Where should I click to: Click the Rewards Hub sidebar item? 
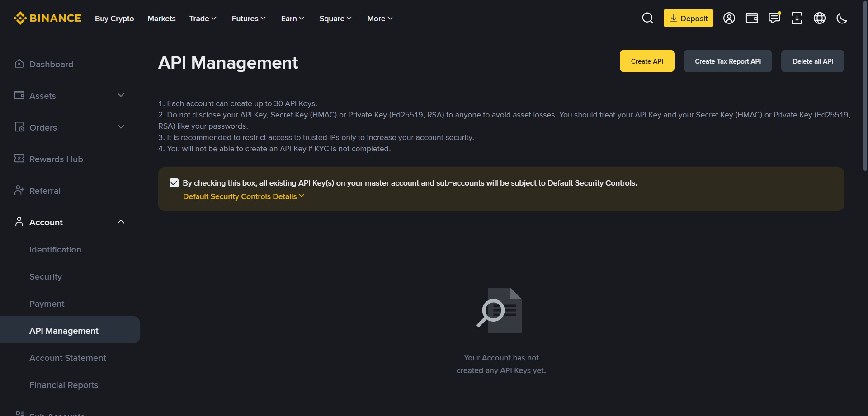click(x=56, y=159)
